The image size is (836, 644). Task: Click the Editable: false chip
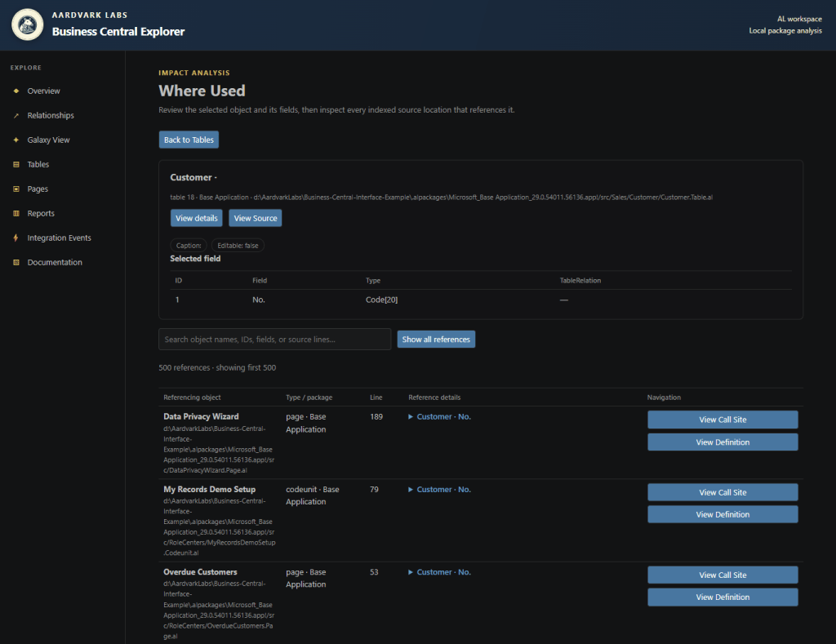[x=238, y=246]
